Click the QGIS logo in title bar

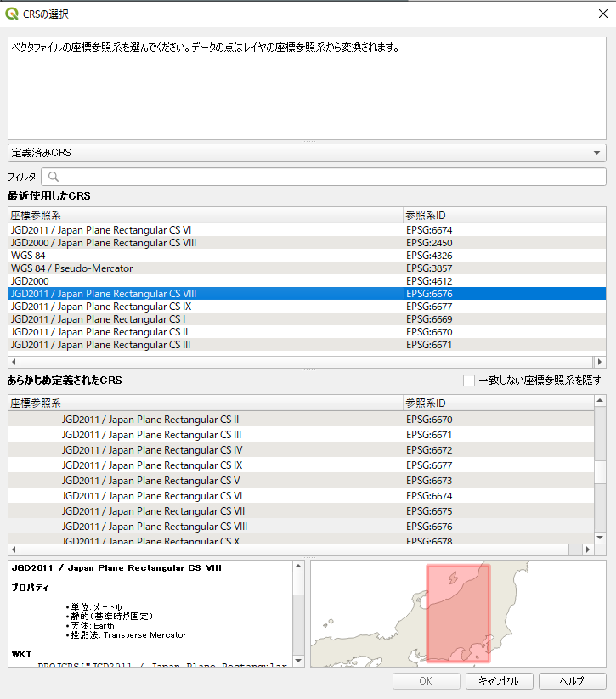(11, 14)
